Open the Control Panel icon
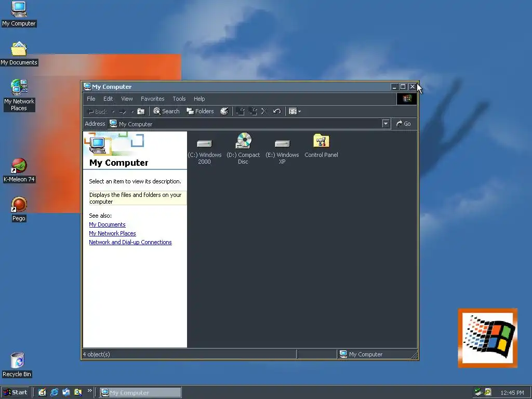 click(x=321, y=146)
